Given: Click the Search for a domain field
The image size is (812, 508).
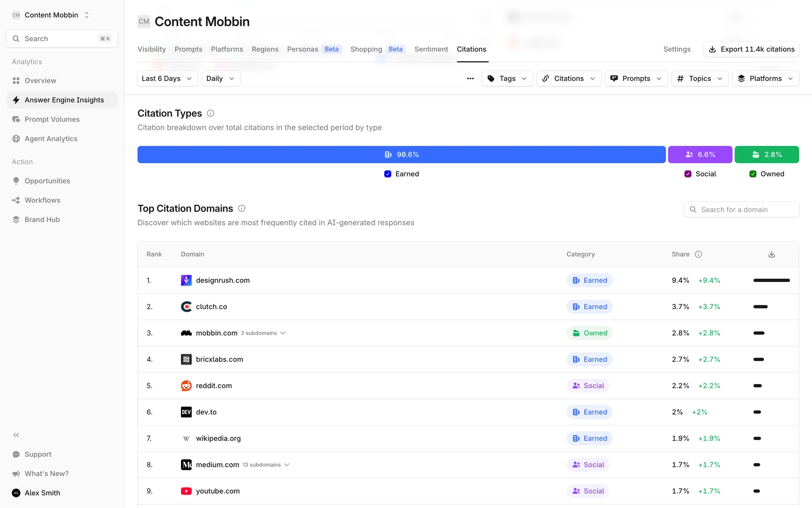Looking at the screenshot, I should click(741, 210).
